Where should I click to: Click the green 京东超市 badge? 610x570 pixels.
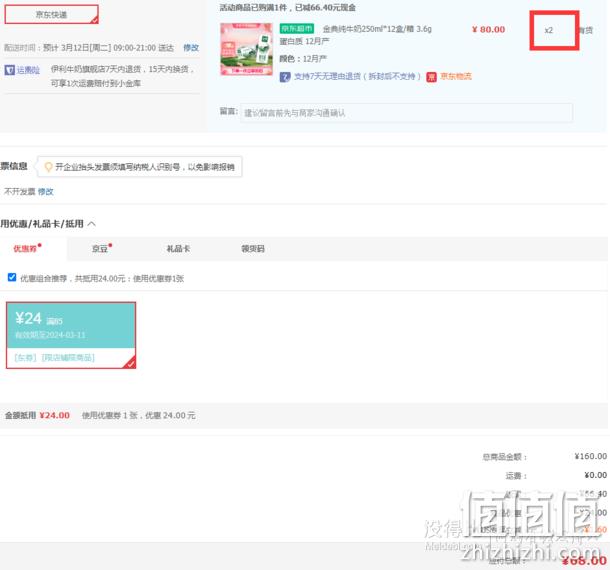pyautogui.click(x=297, y=29)
